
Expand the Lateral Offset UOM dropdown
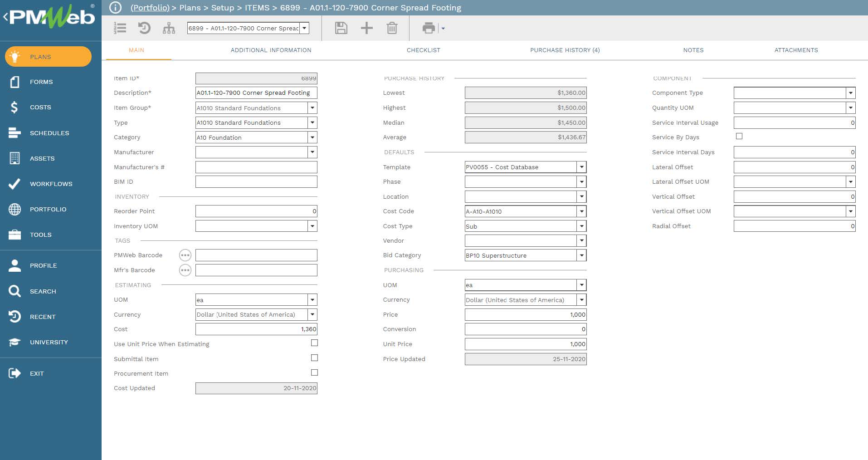(x=851, y=182)
